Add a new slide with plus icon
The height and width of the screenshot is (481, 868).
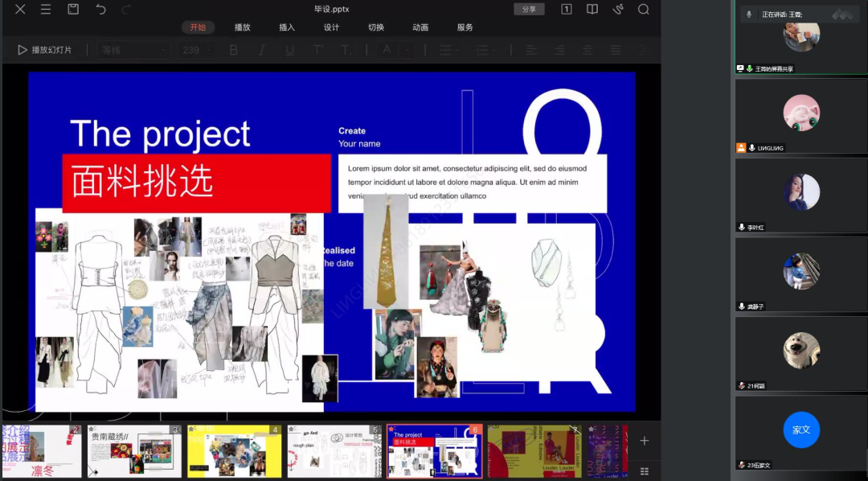point(644,441)
